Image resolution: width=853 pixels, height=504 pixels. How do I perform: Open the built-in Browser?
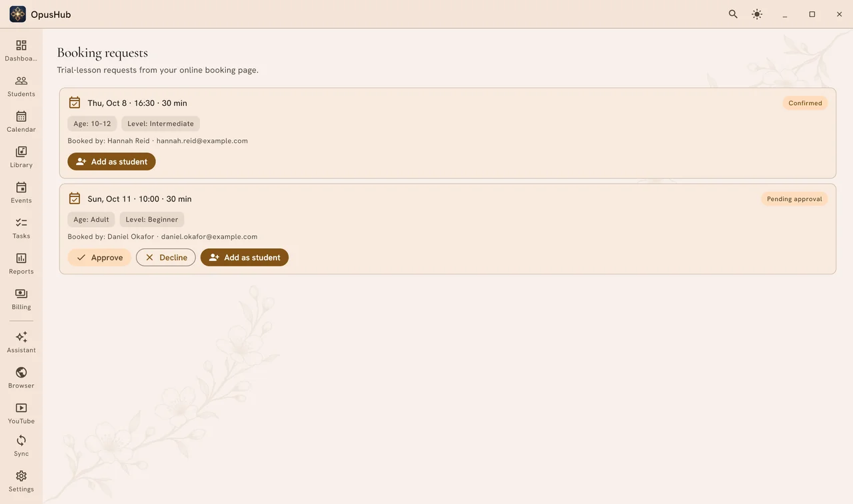point(21,378)
